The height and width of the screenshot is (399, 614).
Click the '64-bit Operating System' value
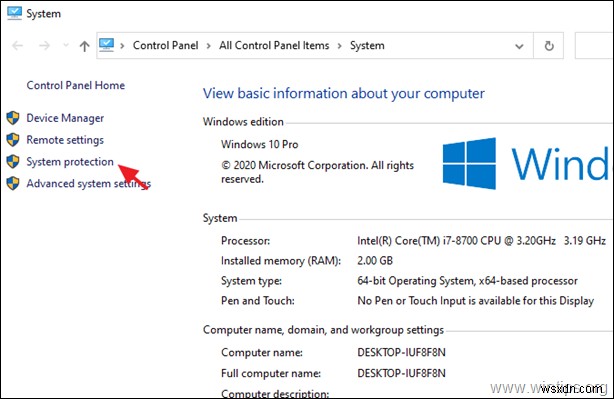tap(467, 281)
